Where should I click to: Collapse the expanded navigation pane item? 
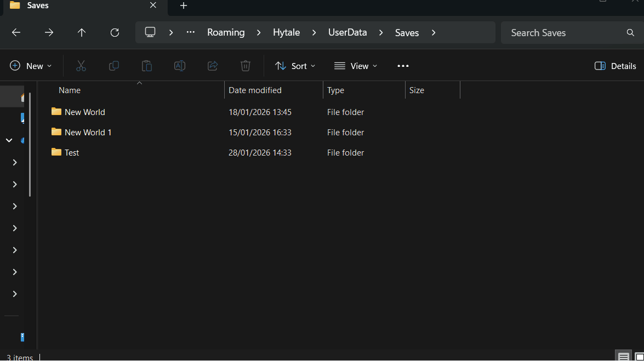[9, 140]
